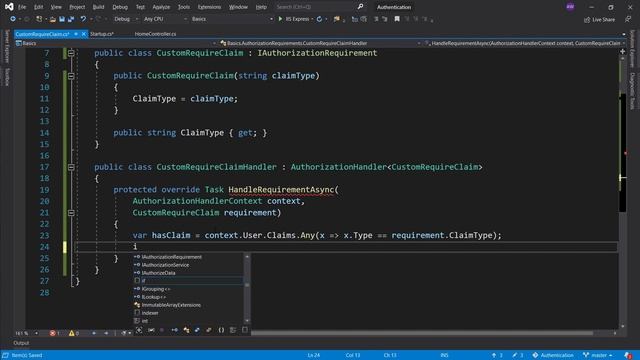Open the Server Explorer side tab

[7, 46]
